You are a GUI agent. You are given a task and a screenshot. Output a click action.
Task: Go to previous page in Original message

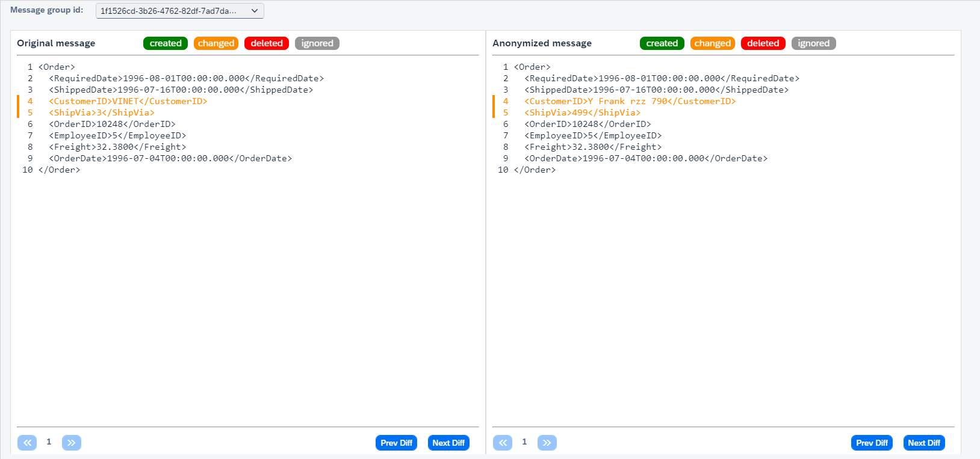pyautogui.click(x=27, y=443)
